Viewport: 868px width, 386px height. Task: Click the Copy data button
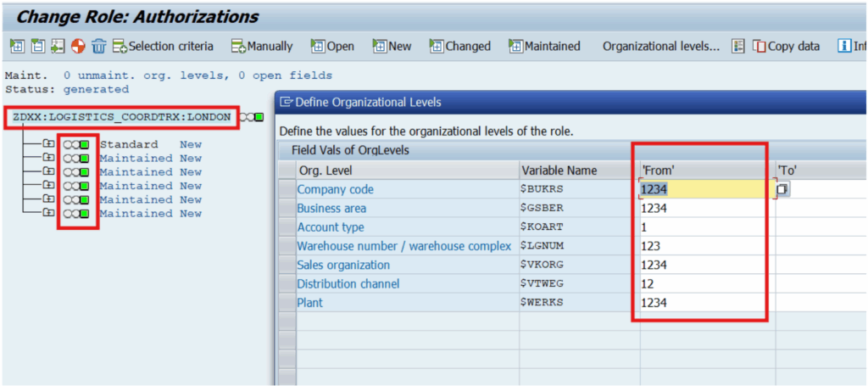coord(787,47)
